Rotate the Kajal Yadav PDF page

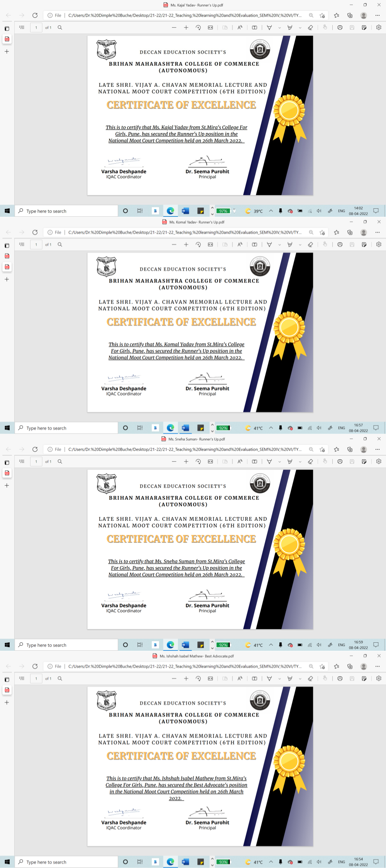click(x=198, y=27)
